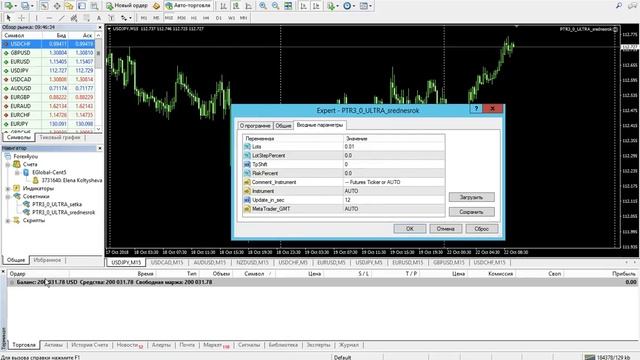This screenshot has height=360, width=640.
Task: Confirm the dialog with OK
Action: click(410, 229)
